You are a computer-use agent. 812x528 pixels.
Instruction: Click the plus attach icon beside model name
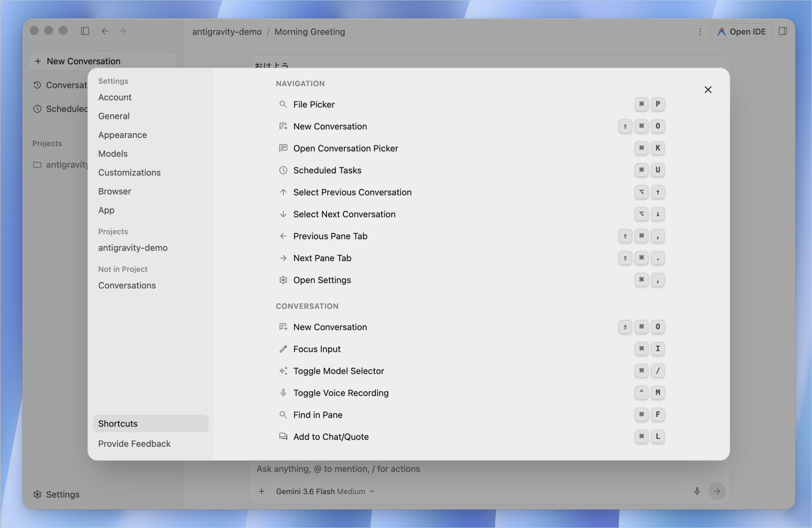coord(262,491)
